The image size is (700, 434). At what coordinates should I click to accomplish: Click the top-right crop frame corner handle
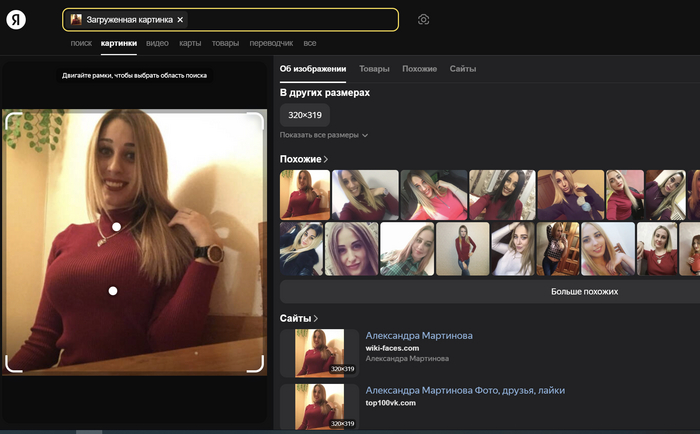pos(256,120)
